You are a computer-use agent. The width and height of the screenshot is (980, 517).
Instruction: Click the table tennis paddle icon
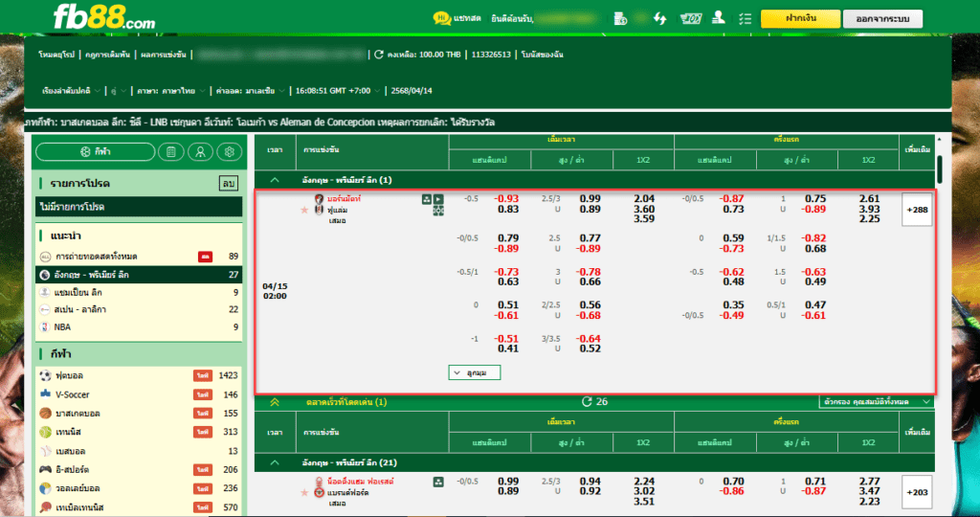[45, 507]
